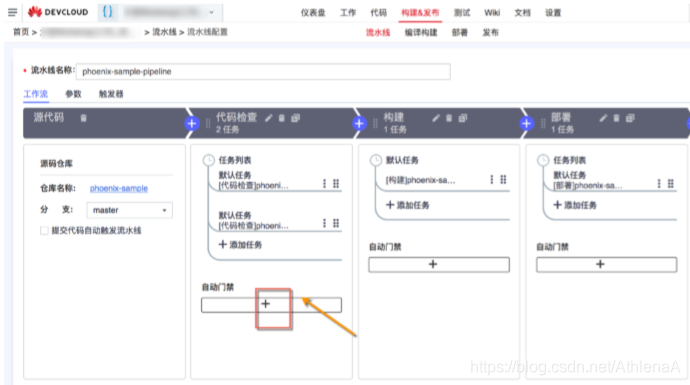The height and width of the screenshot is (385, 690).
Task: Click the 流水线名称 input field
Action: [263, 71]
